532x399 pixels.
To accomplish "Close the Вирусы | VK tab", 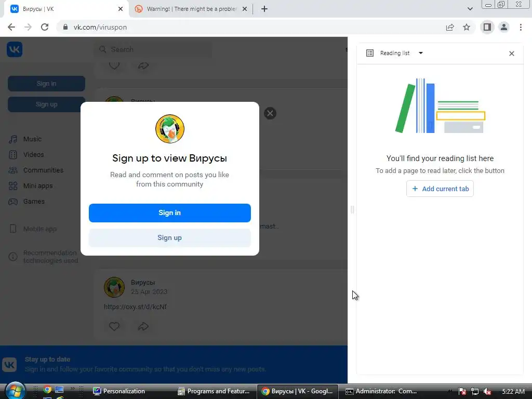I will click(x=120, y=9).
